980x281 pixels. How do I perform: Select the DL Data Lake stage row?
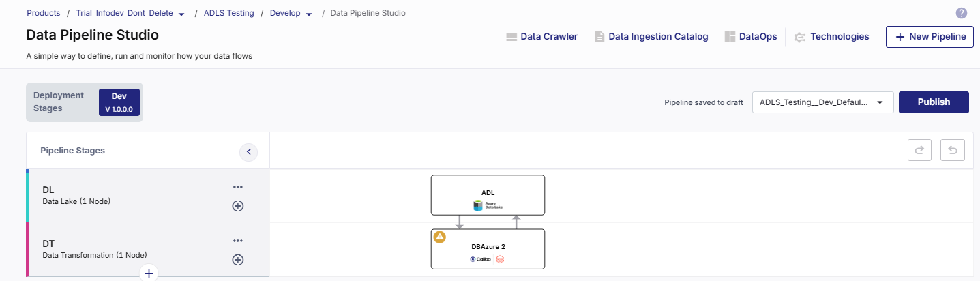point(148,196)
